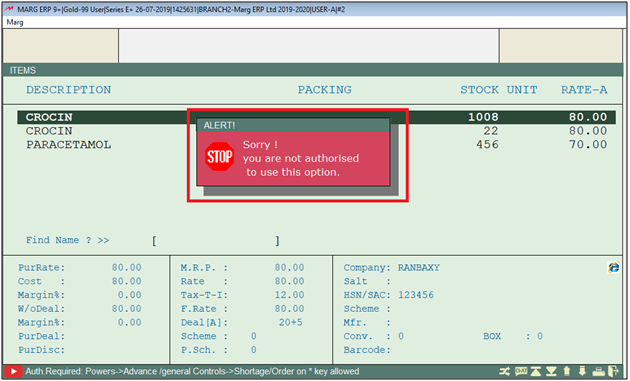Viewport: 630px width, 381px height.
Task: Click inside the Find Name search field
Action: click(x=216, y=241)
